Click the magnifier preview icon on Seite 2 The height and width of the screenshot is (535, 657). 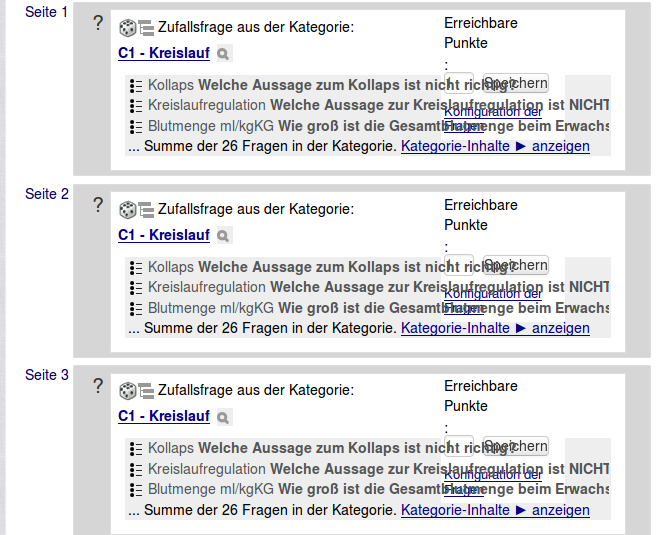(x=224, y=236)
